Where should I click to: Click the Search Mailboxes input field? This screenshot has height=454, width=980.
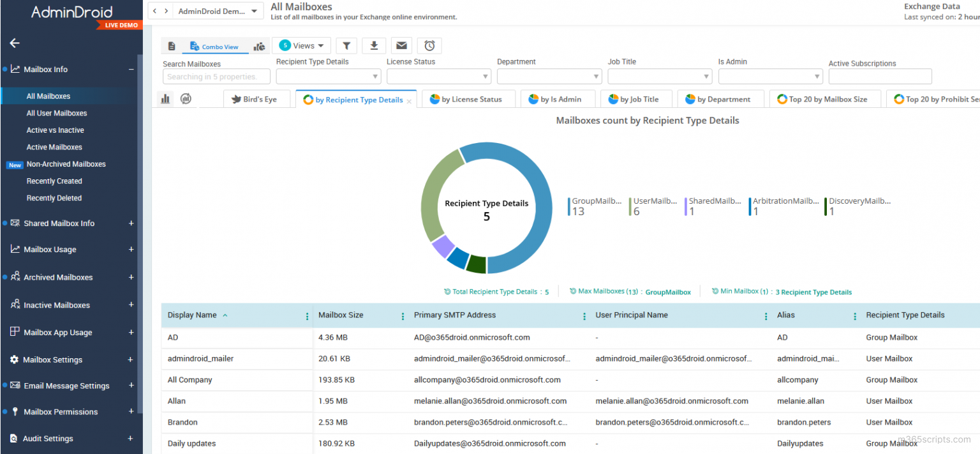click(216, 77)
